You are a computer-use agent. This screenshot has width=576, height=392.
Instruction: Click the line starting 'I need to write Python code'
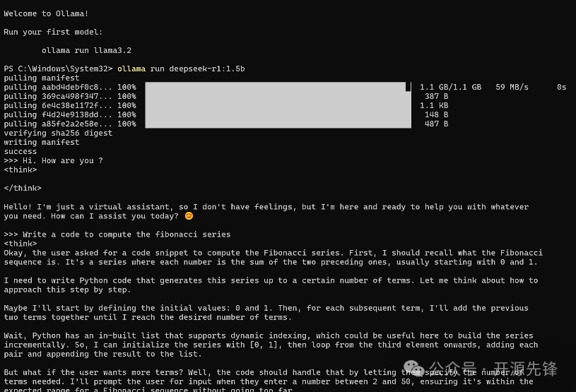271,280
